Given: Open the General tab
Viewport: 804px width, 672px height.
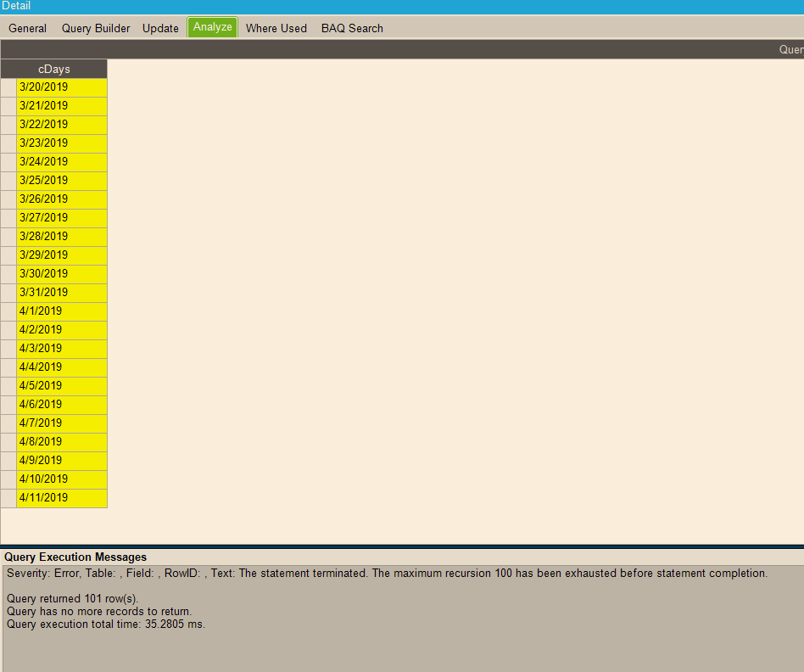Looking at the screenshot, I should click(28, 28).
